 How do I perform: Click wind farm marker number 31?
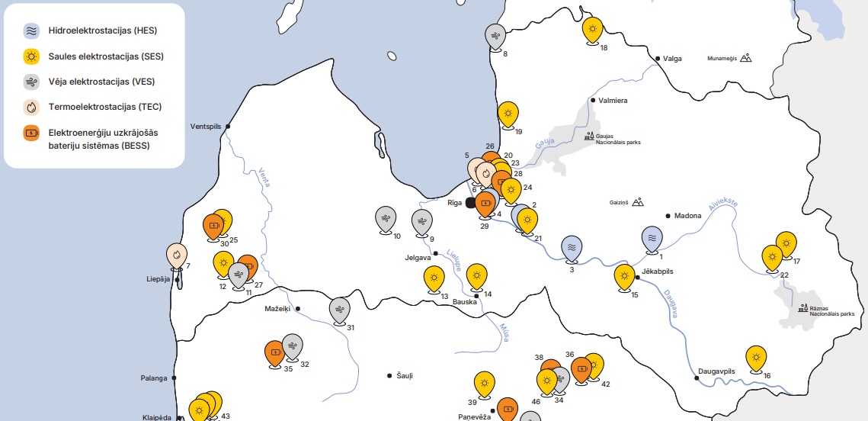click(339, 310)
